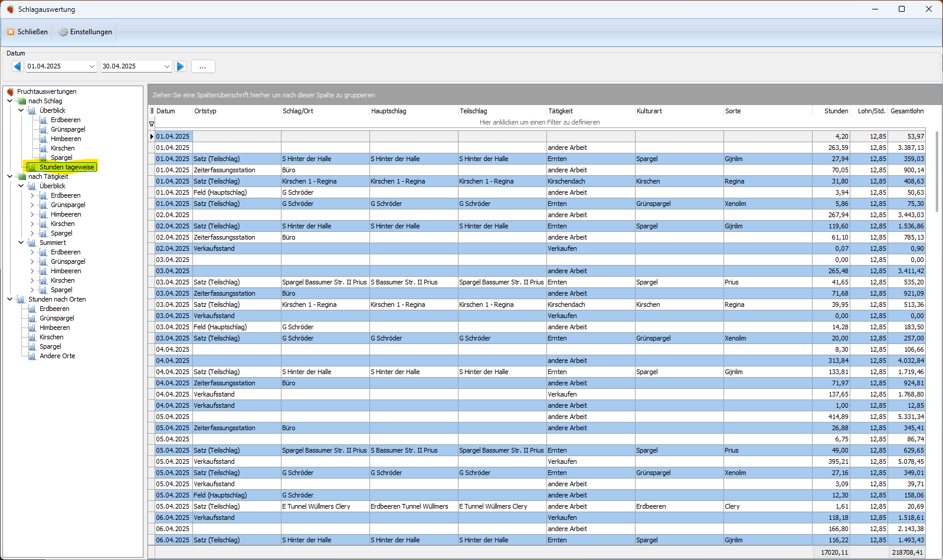
Task: Sort by the Datum column header
Action: point(174,111)
